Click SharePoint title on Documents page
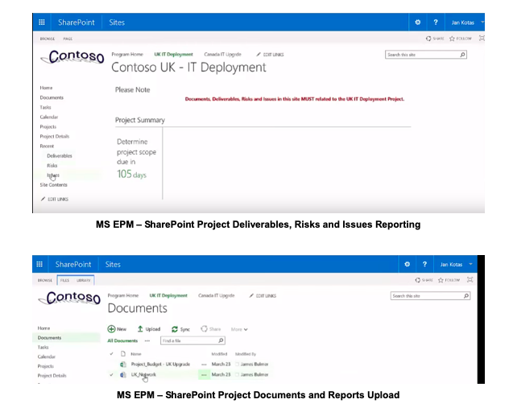The width and height of the screenshot is (513, 420). tap(73, 264)
